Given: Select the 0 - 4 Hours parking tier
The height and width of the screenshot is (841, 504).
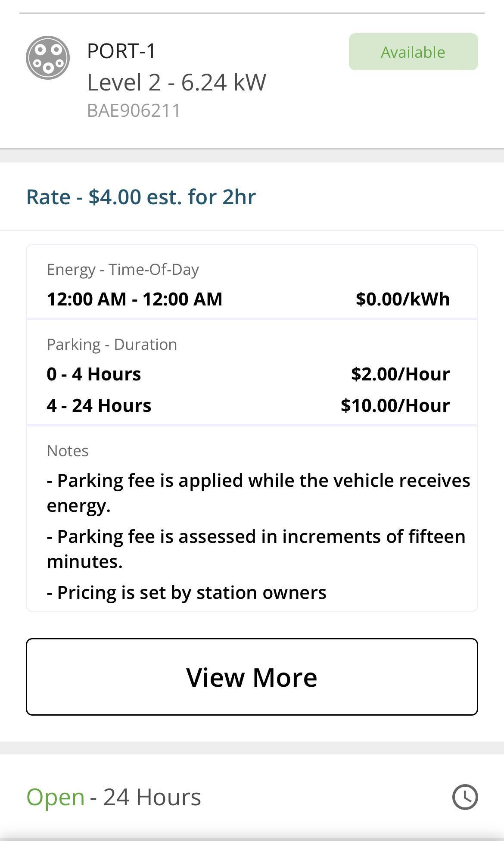Looking at the screenshot, I should 94,374.
